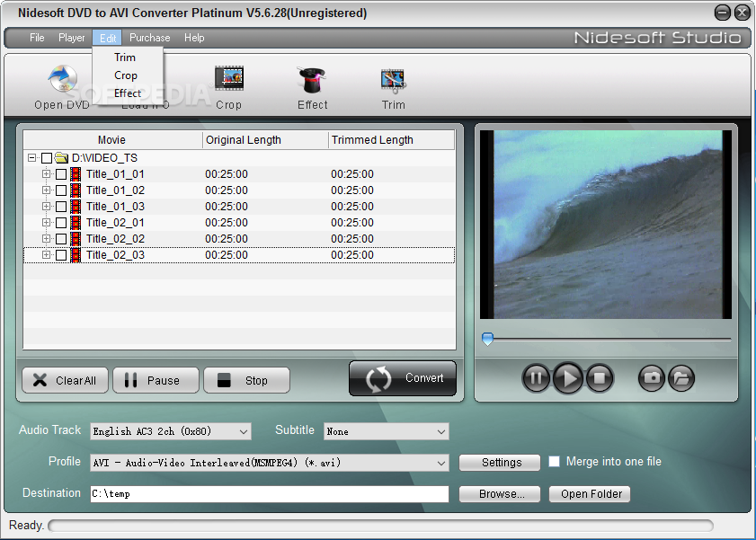Click the film icon of Title_02_02

[76, 238]
